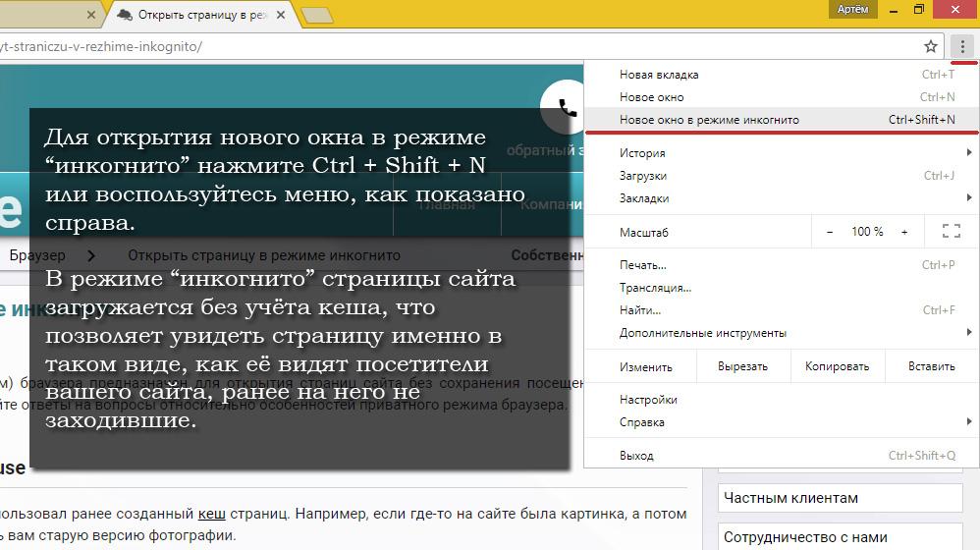Screen dimensions: 980x550
Task: Click 'Копировать' in the edit row
Action: 837,366
